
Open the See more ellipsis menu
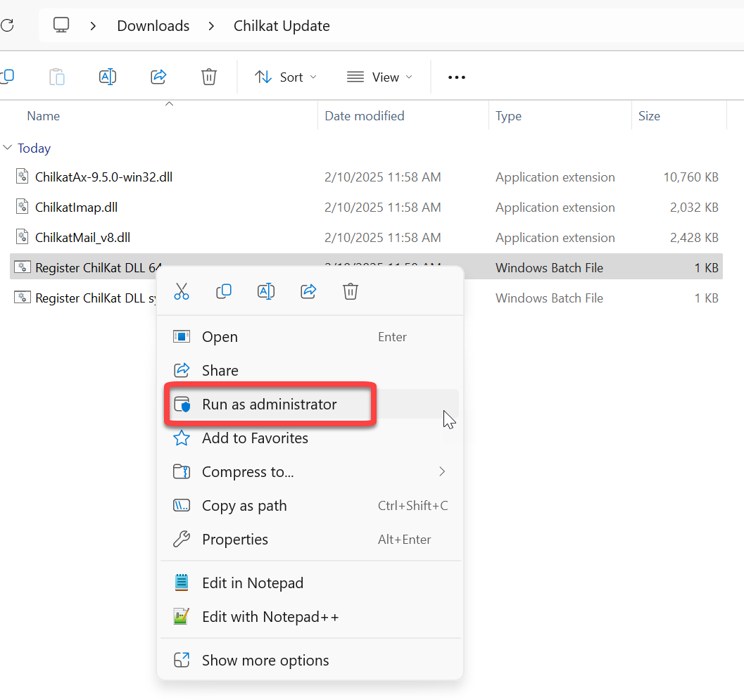point(457,77)
